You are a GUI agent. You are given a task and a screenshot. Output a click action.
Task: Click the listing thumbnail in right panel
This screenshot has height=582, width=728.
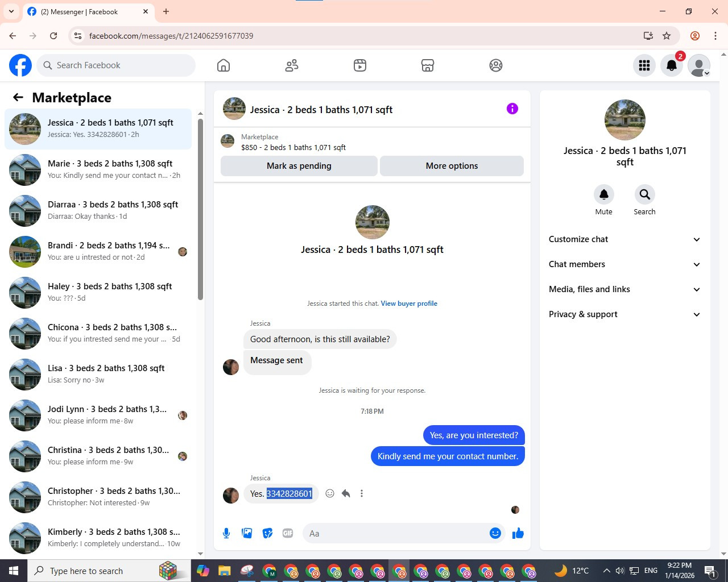click(x=624, y=120)
